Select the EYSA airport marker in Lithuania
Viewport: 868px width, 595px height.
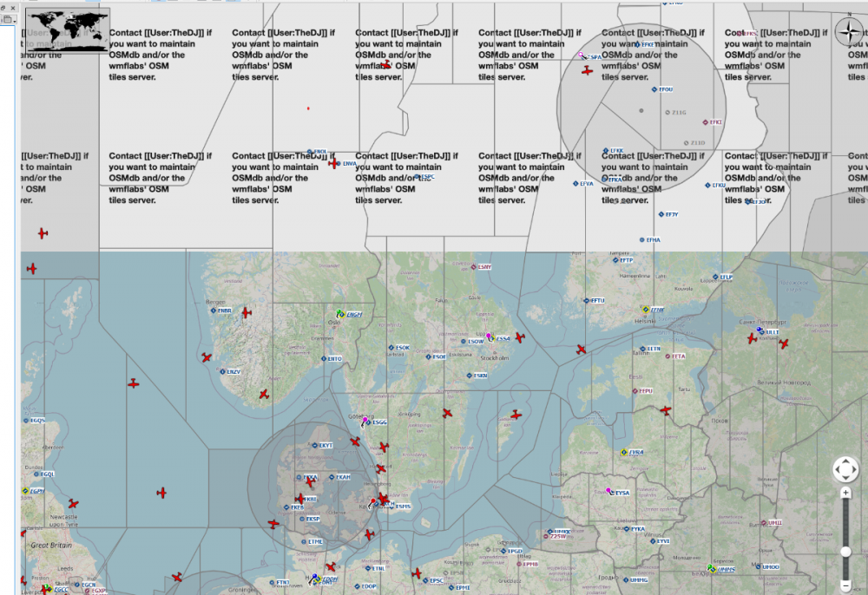pos(610,492)
